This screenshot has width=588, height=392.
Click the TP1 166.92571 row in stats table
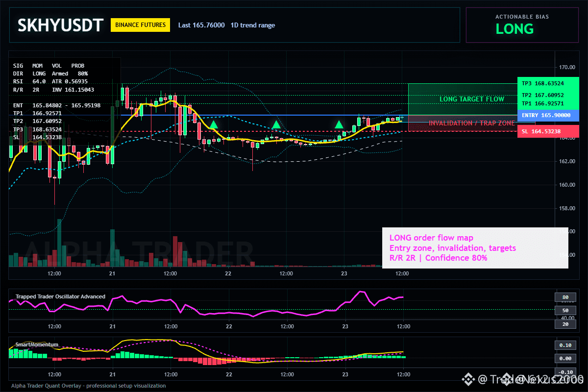pos(37,113)
